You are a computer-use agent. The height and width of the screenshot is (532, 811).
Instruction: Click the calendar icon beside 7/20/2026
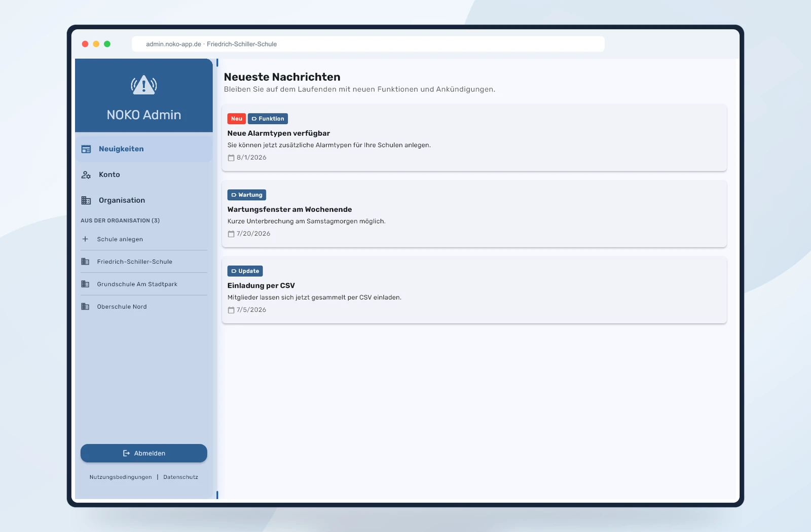click(231, 234)
